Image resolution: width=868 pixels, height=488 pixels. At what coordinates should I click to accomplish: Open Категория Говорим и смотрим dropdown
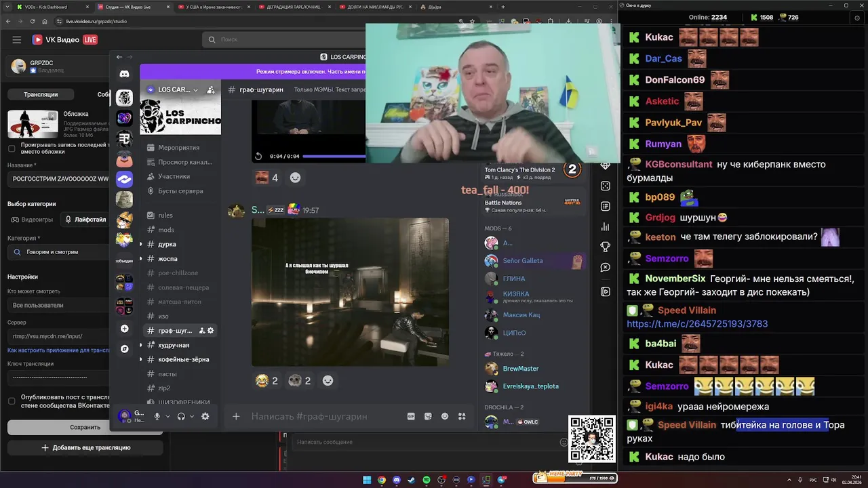pos(58,251)
